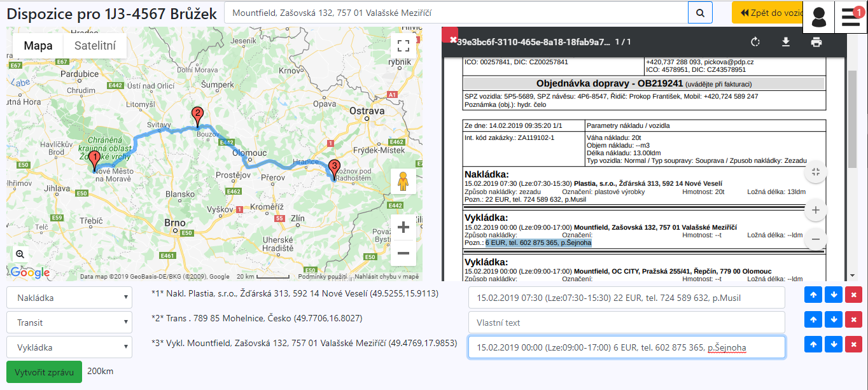868x390 pixels.
Task: Focus the address search field
Action: 456,13
